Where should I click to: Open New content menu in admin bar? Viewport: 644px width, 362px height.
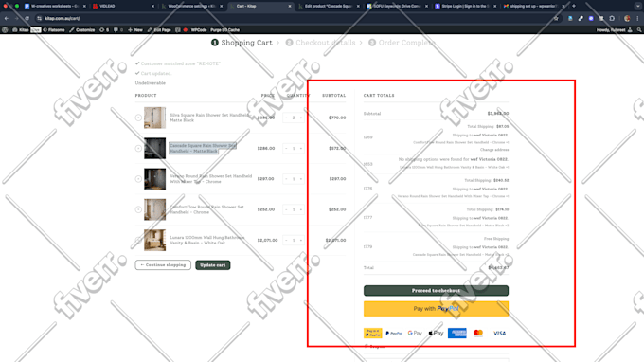[135, 30]
